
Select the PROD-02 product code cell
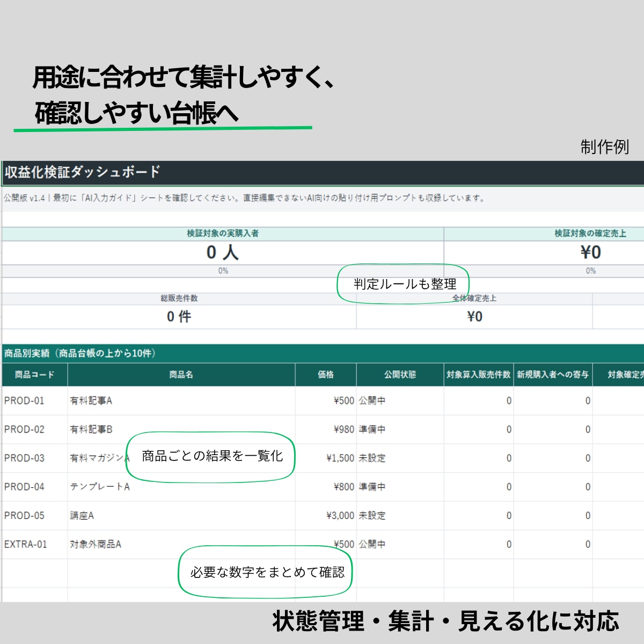click(35, 429)
